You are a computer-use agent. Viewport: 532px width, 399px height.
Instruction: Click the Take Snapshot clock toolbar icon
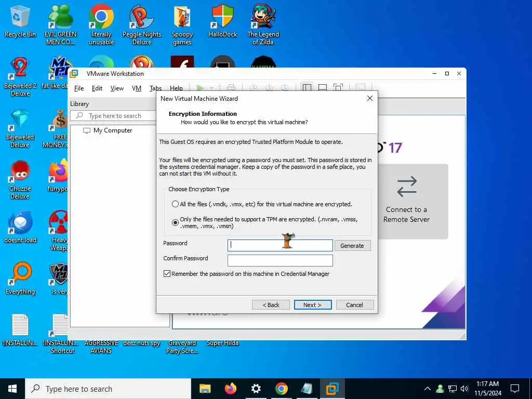pyautogui.click(x=253, y=87)
